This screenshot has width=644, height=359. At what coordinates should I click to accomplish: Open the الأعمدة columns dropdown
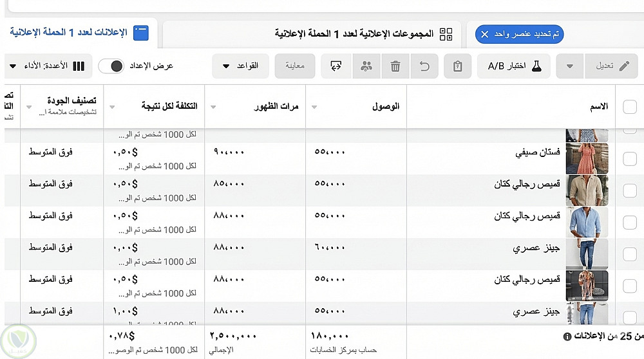coord(39,66)
